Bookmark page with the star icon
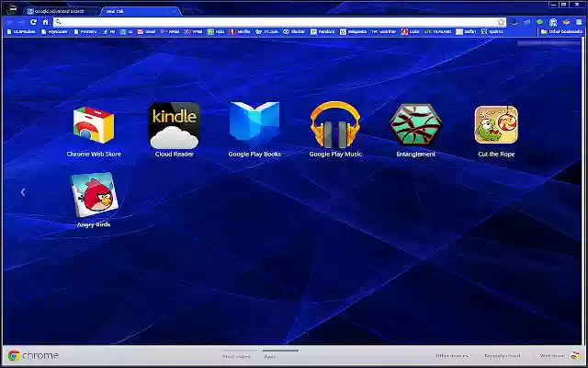The image size is (588, 368). point(501,22)
